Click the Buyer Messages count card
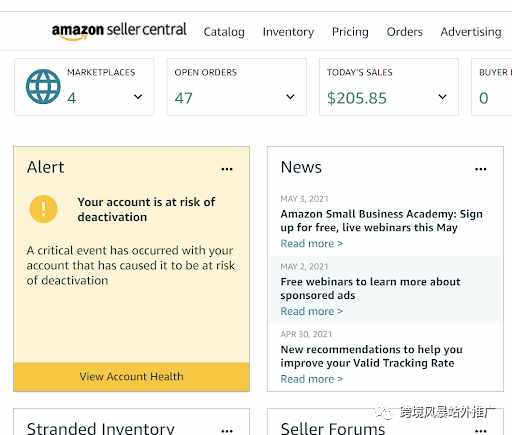 click(492, 87)
